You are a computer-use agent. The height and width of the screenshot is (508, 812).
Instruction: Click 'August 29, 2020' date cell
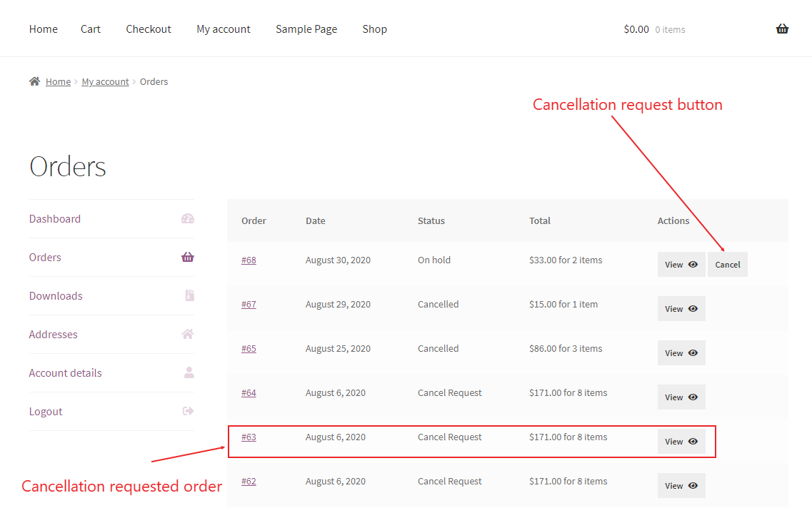point(339,304)
